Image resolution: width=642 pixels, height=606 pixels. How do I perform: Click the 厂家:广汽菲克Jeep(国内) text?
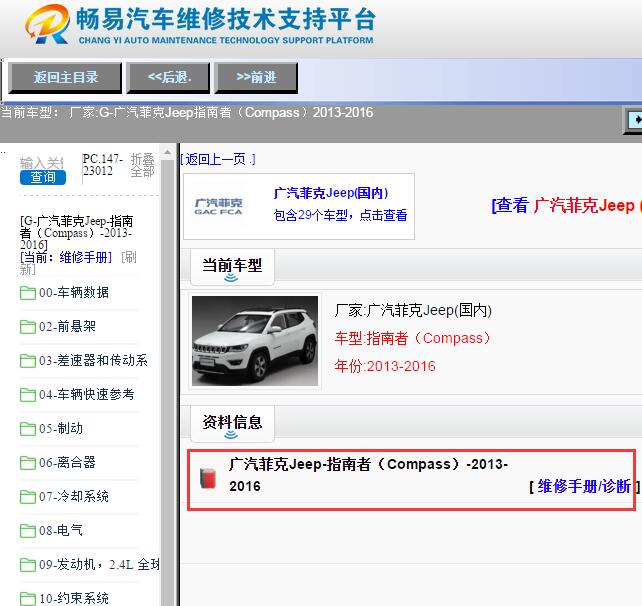click(413, 310)
